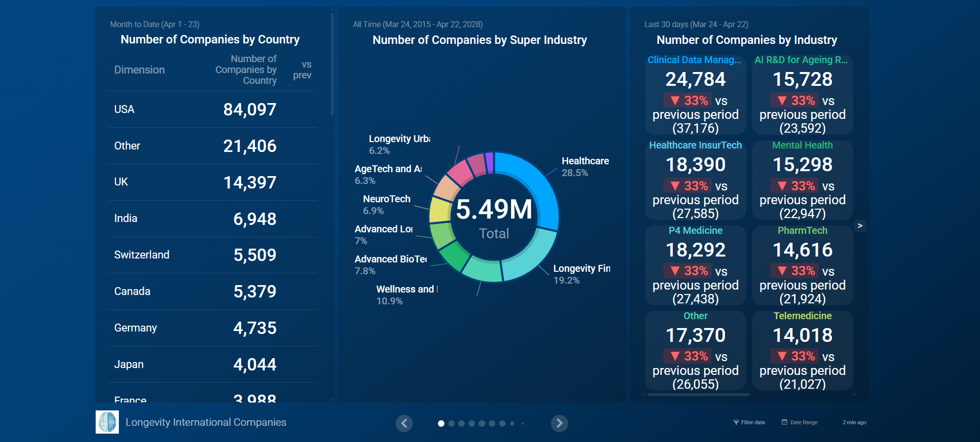Click the right arrow of industry horizontal scrollbar
The height and width of the screenshot is (442, 980).
854,395
